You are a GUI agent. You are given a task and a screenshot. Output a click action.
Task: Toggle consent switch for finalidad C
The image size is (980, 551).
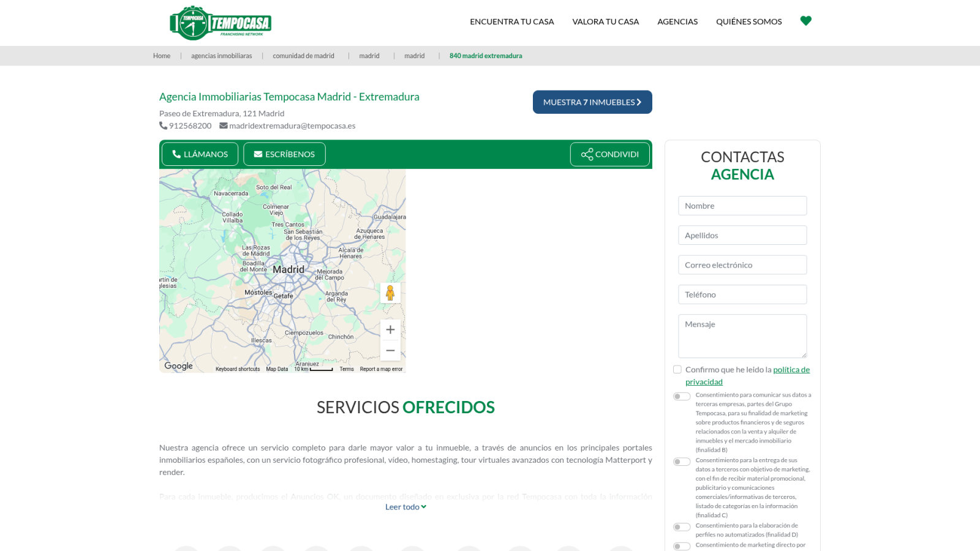[682, 462]
